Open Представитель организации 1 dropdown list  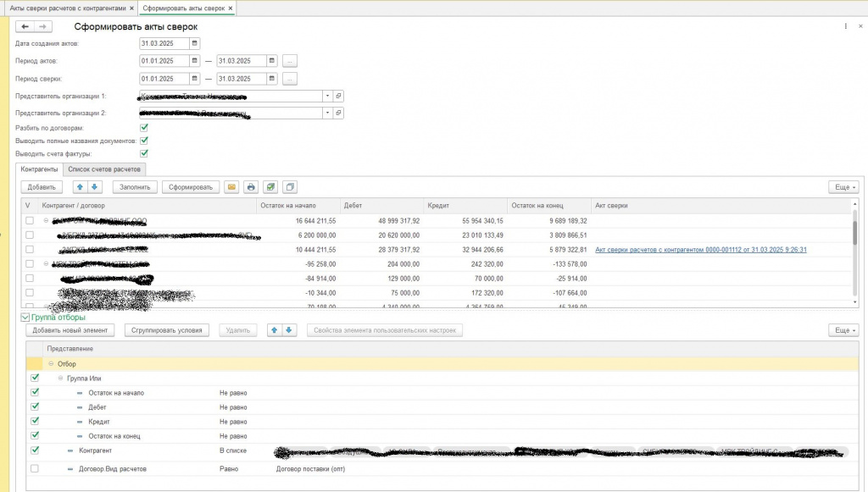(327, 96)
